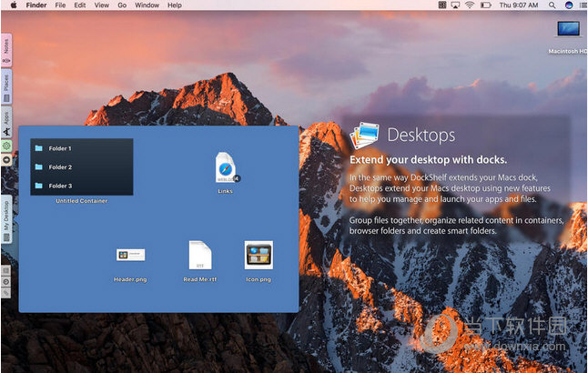The height and width of the screenshot is (373, 588).
Task: Select the Header.png file thumbnail
Action: pyautogui.click(x=130, y=256)
